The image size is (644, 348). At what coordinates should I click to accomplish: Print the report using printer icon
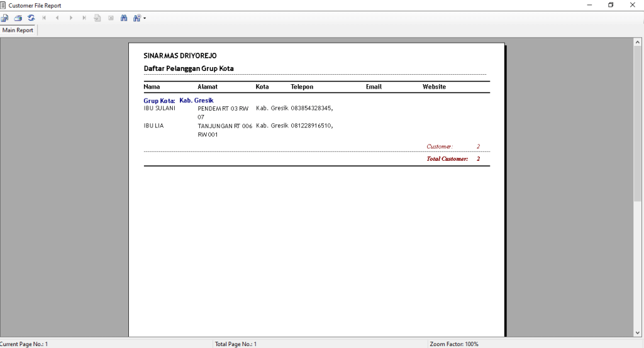pyautogui.click(x=18, y=18)
